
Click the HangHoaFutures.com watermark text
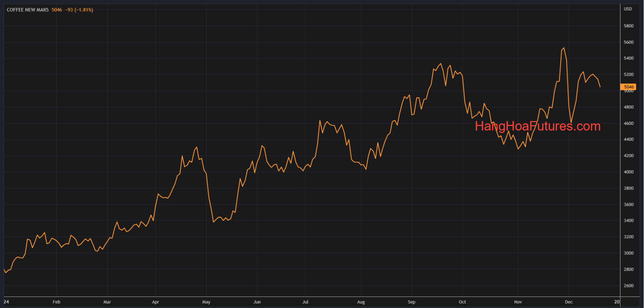[x=537, y=126]
